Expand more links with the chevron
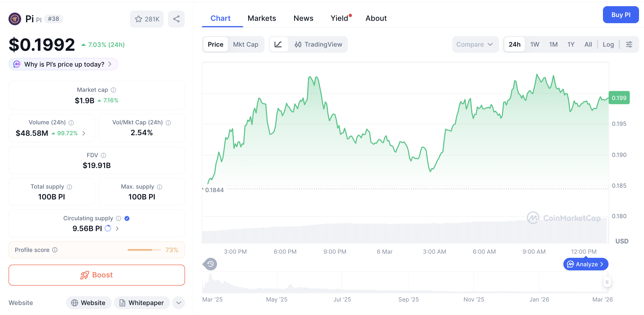644x315 pixels. tap(178, 303)
